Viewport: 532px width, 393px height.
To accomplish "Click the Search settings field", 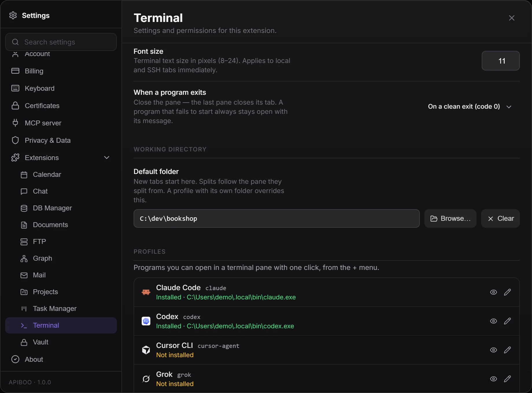I will (61, 42).
